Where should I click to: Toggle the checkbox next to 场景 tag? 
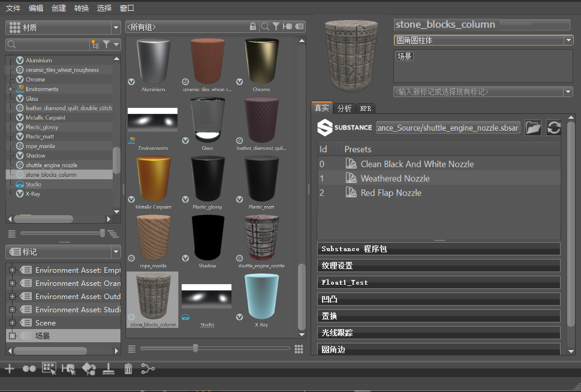[x=13, y=336]
